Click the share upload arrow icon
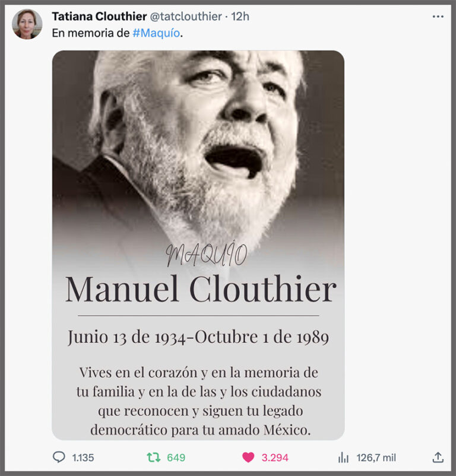456x476 pixels. point(438,457)
